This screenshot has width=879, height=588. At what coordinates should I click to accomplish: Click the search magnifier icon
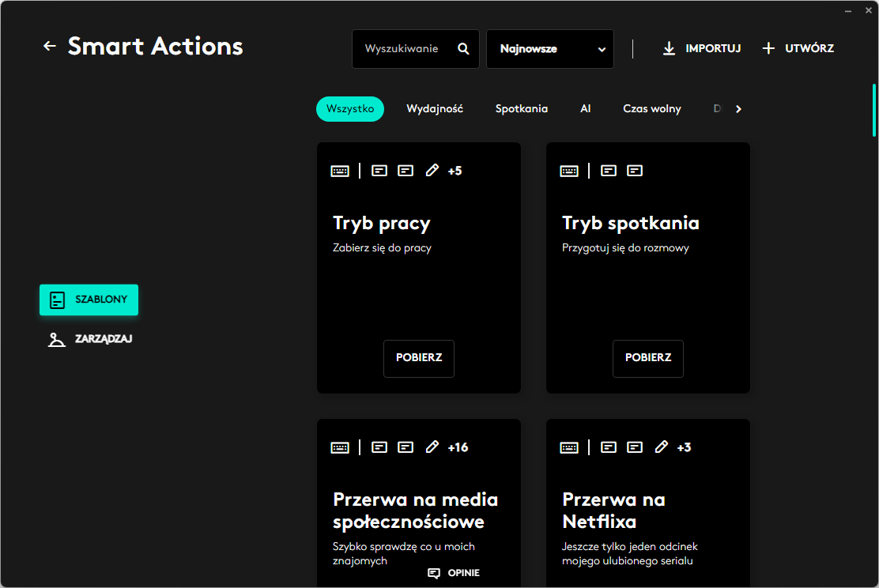463,49
